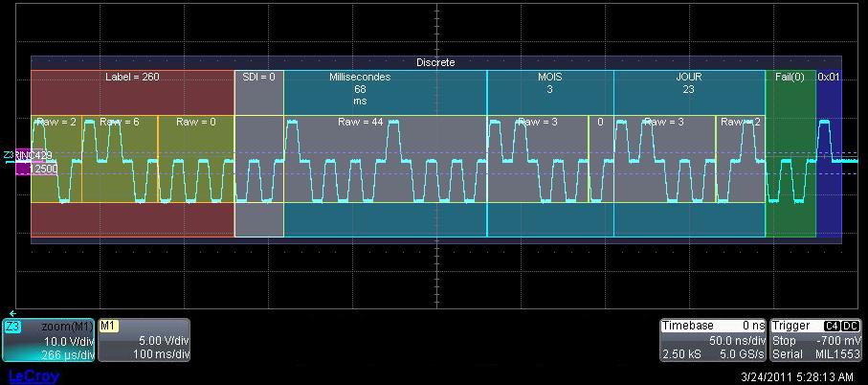Click the yellow M1 label badge
Viewport: 868px width, 385px height.
[x=108, y=327]
